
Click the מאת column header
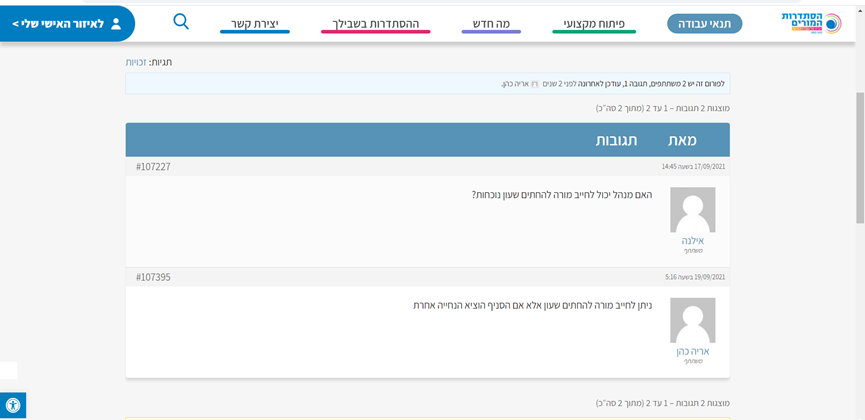pos(682,140)
